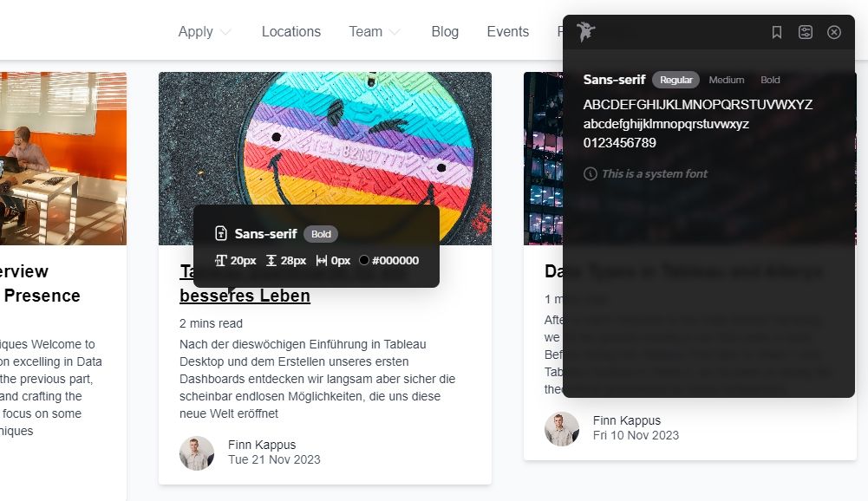
Task: Expand the Team dropdown menu
Action: click(375, 31)
